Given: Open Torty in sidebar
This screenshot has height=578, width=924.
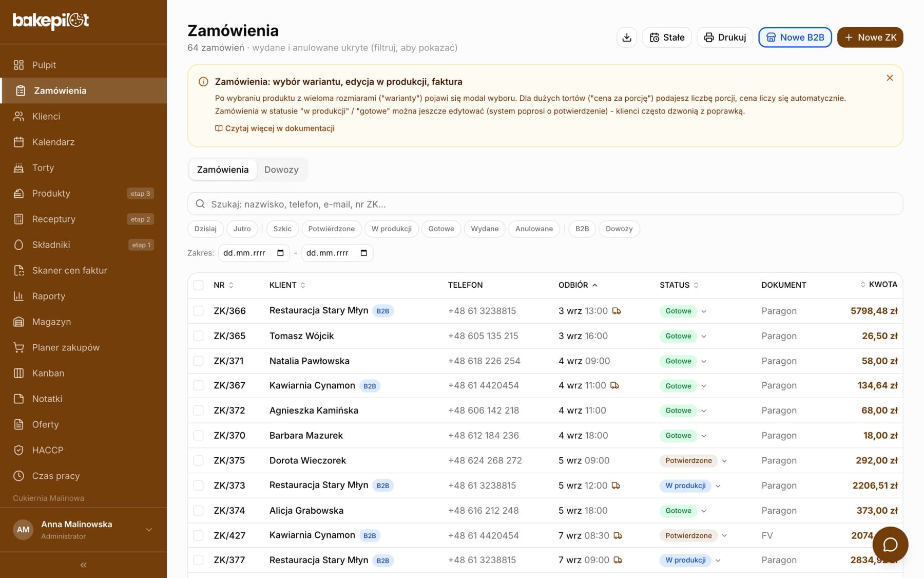Looking at the screenshot, I should click(x=83, y=167).
